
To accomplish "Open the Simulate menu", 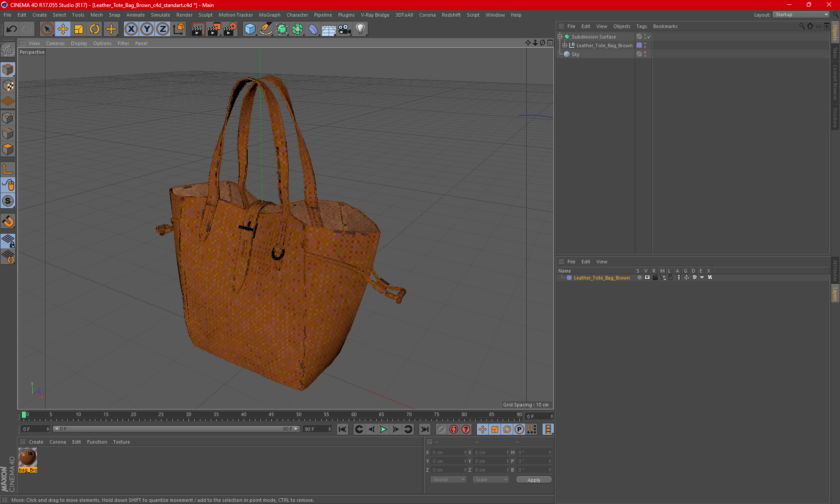I will pos(161,15).
